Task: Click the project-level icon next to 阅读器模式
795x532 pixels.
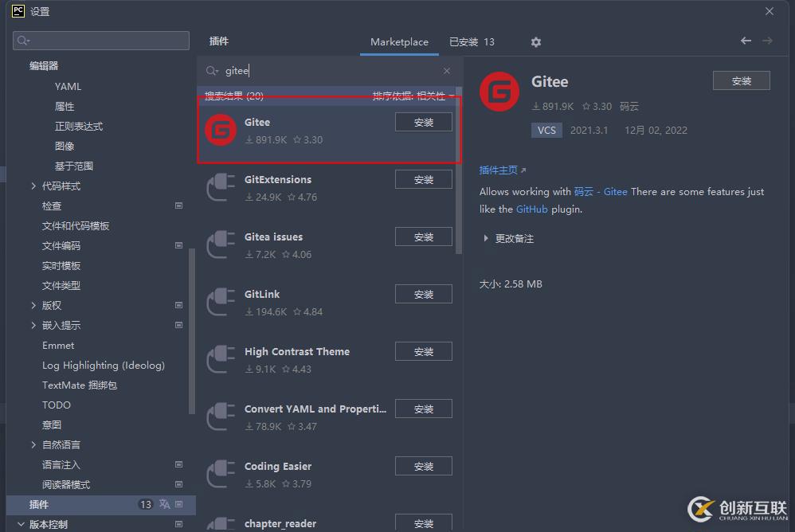Action: pyautogui.click(x=179, y=484)
